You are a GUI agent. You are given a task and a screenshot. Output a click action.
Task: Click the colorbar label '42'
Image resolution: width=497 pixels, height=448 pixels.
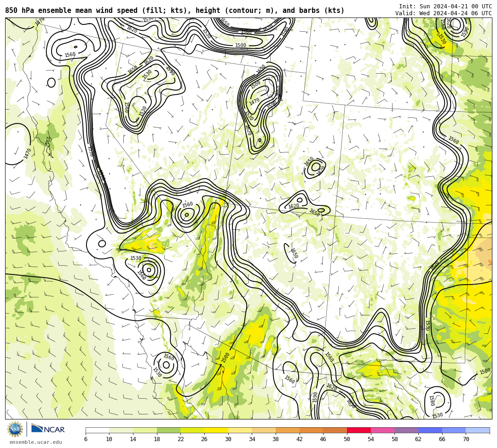(x=299, y=439)
